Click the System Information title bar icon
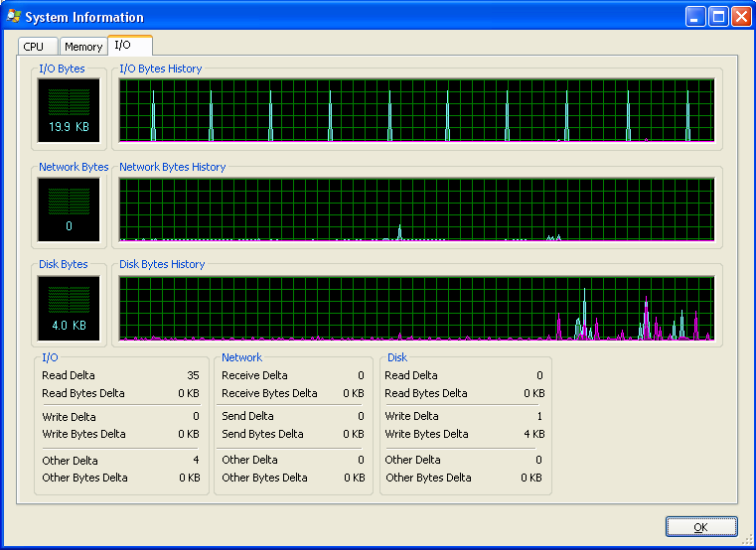The width and height of the screenshot is (756, 550). (14, 17)
